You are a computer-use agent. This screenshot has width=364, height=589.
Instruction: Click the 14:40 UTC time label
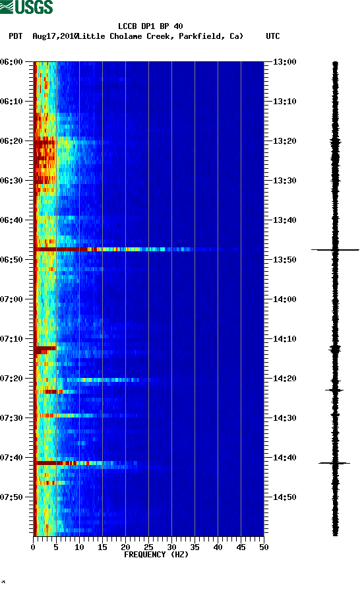tap(284, 458)
